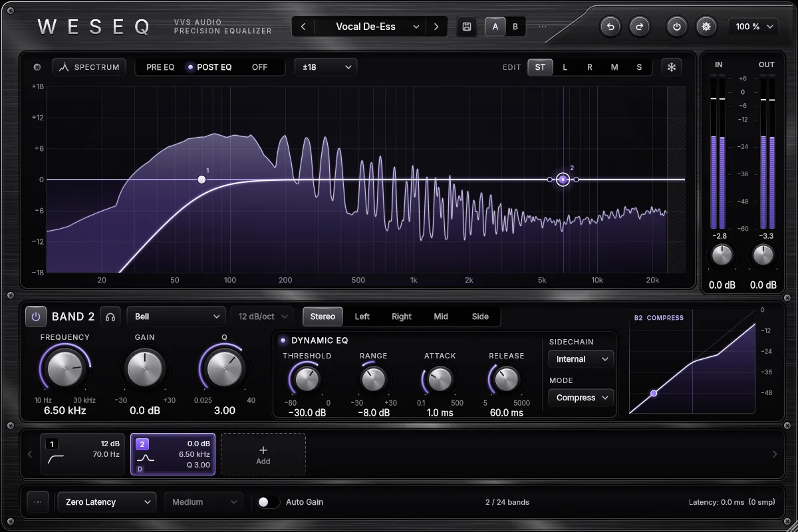This screenshot has width=798, height=532.
Task: Open the Compress mode dropdown
Action: click(581, 398)
